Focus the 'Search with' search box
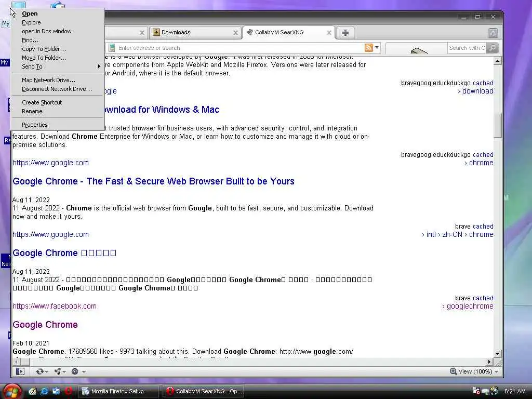The height and width of the screenshot is (399, 532). coord(467,48)
